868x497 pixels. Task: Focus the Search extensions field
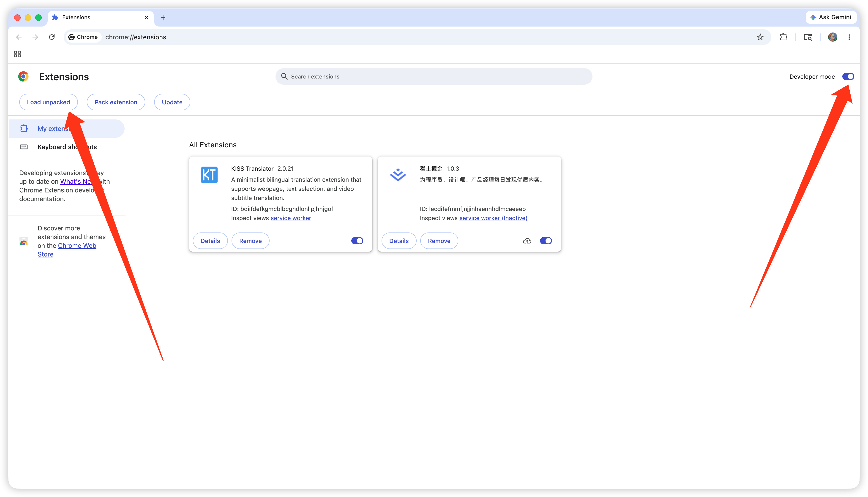click(434, 76)
